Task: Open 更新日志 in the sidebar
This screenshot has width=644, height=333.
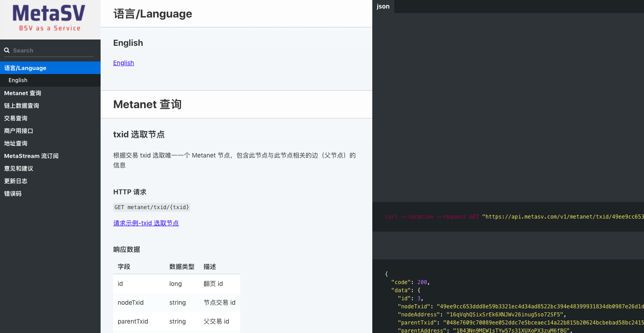Action: (x=50, y=181)
